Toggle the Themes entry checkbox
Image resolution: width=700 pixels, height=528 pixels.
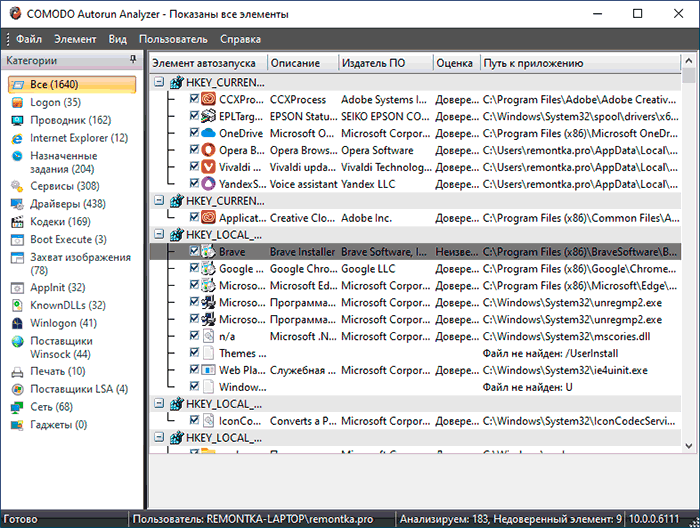pos(194,353)
